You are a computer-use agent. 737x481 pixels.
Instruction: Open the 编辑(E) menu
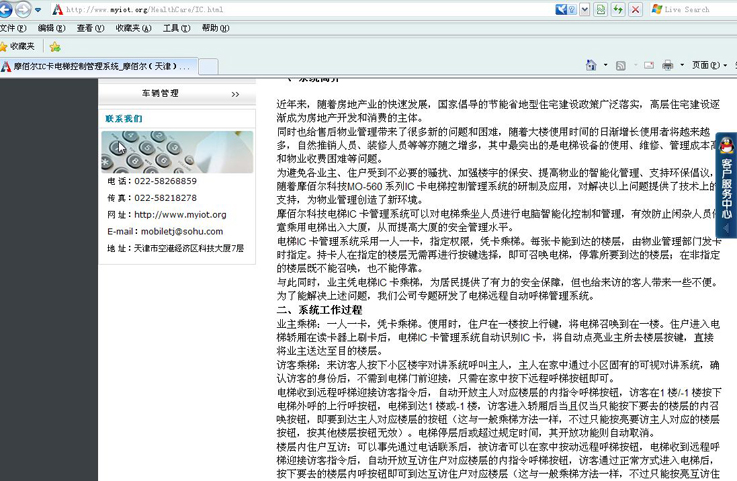pyautogui.click(x=52, y=28)
